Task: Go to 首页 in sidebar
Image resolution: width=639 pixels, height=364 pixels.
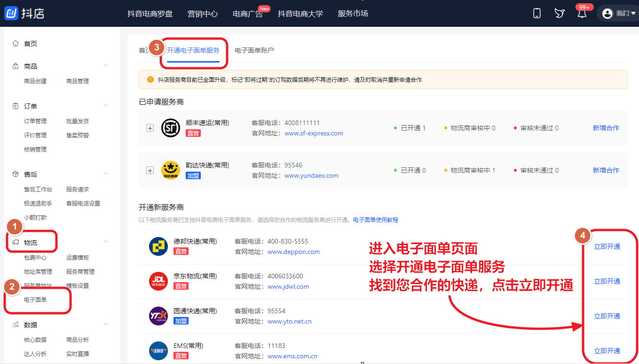Action: (x=31, y=44)
